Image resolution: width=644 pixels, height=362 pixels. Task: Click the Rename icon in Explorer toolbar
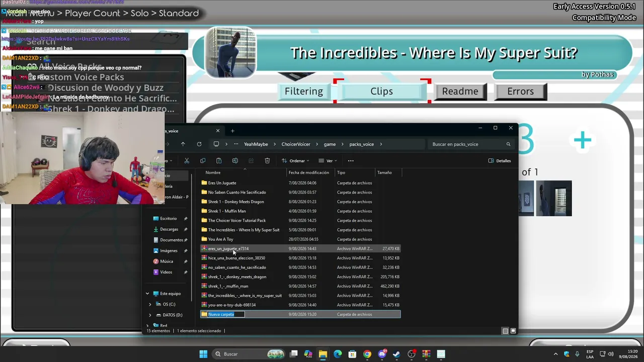click(x=235, y=161)
